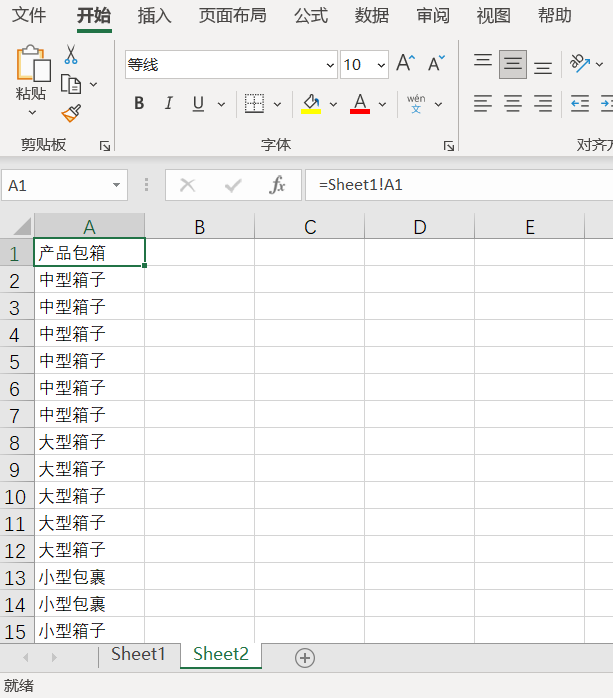The width and height of the screenshot is (613, 698).
Task: Open the font name dropdown
Action: (331, 65)
